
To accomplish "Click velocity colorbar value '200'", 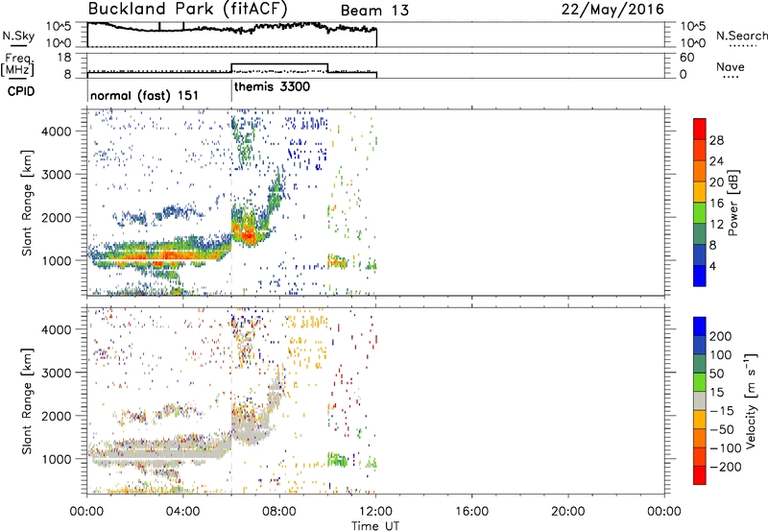I will pos(721,336).
